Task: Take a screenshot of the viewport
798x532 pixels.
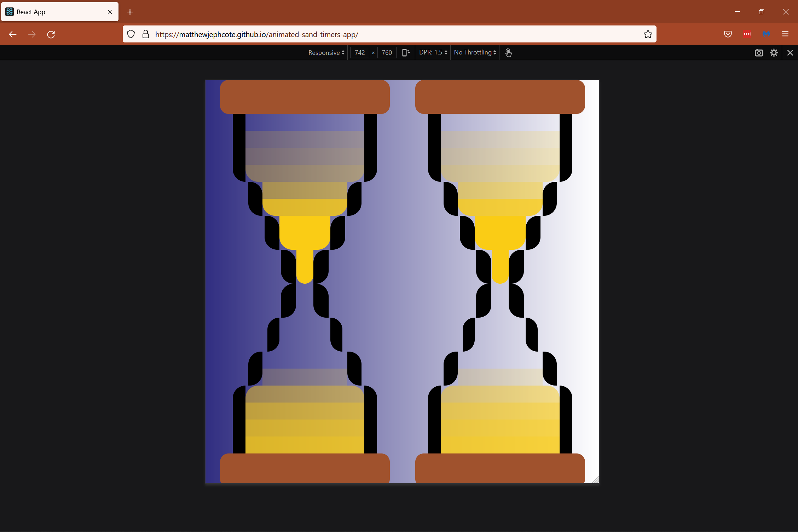Action: tap(759, 52)
